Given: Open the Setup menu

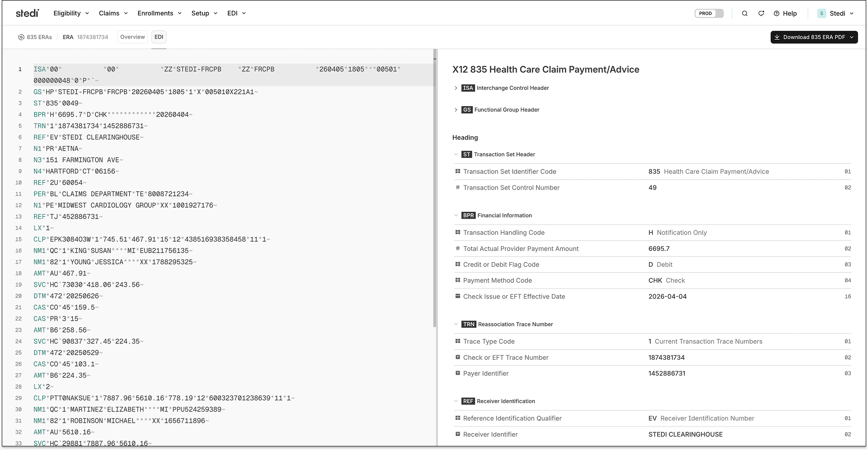Looking at the screenshot, I should (x=204, y=13).
